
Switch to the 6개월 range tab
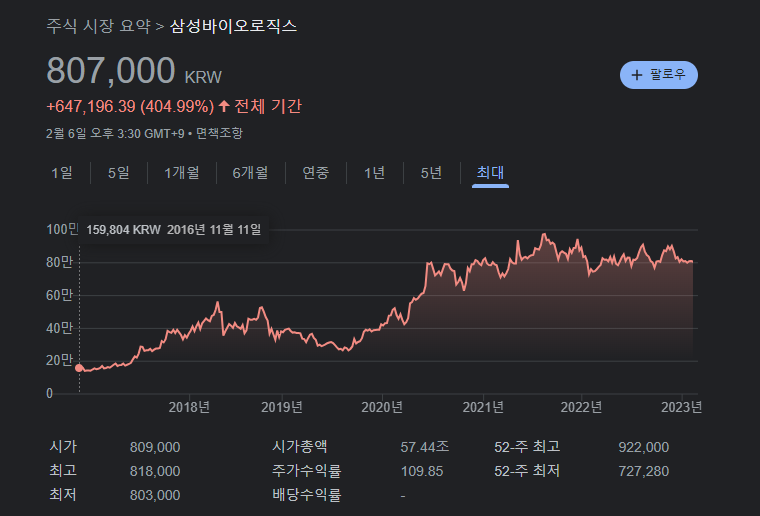[x=250, y=172]
